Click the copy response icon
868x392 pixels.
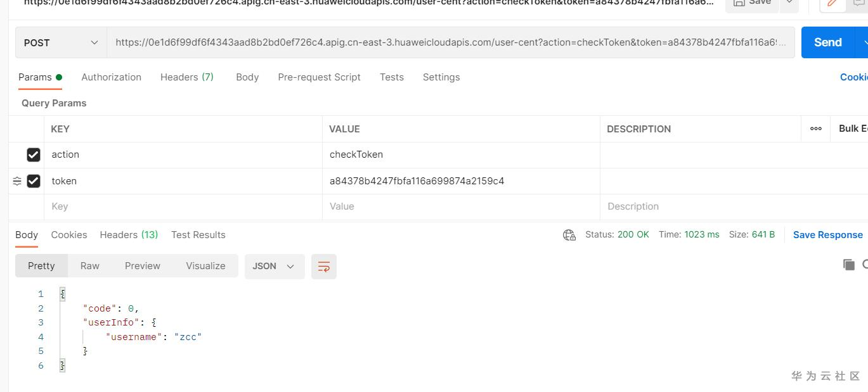(x=849, y=265)
